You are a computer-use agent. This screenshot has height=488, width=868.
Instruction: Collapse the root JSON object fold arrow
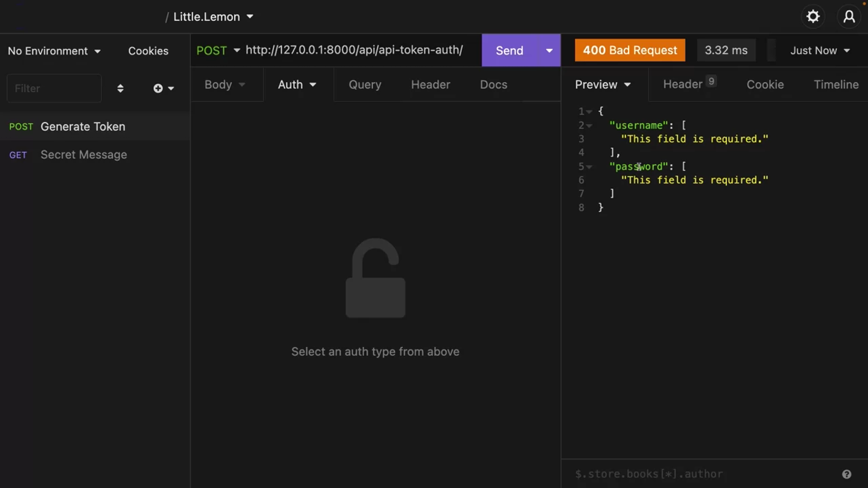click(590, 112)
